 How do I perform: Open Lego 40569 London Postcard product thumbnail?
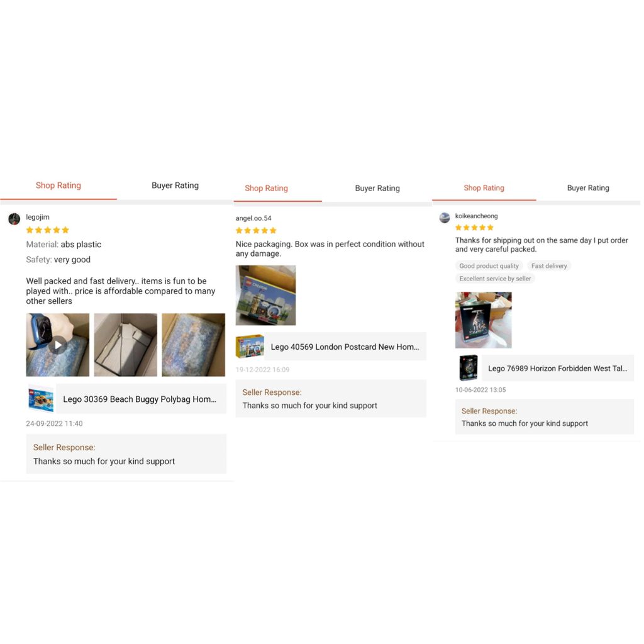pos(250,347)
